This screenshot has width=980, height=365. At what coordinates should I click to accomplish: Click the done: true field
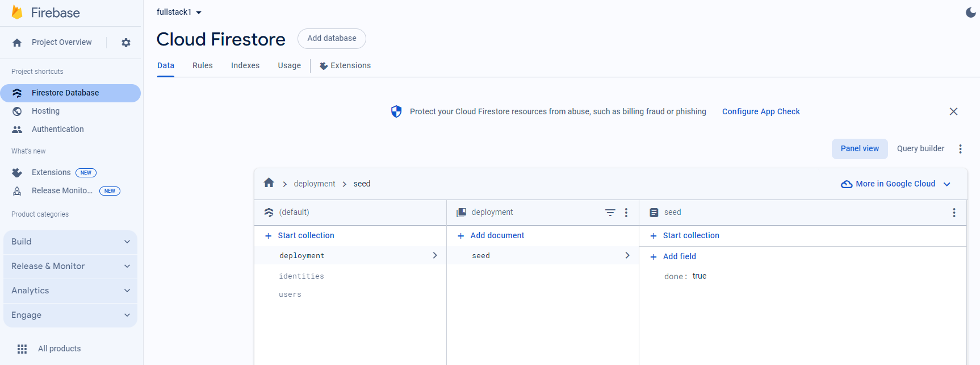pyautogui.click(x=685, y=276)
